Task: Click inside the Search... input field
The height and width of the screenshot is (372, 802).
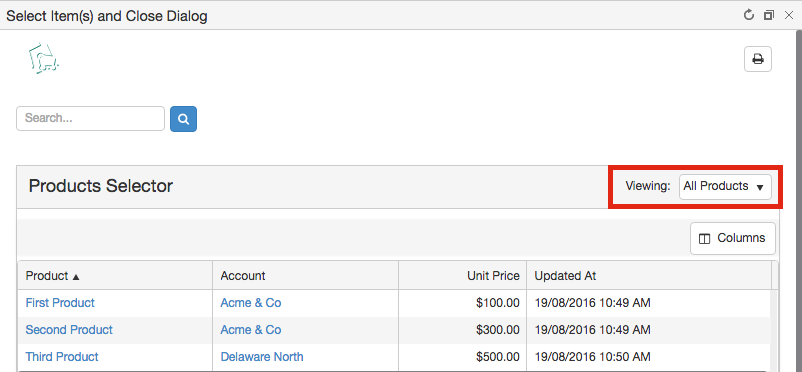Action: pyautogui.click(x=91, y=118)
